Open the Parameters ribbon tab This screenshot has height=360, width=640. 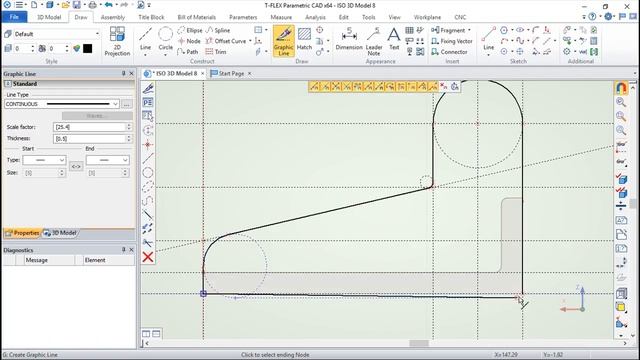click(x=243, y=17)
